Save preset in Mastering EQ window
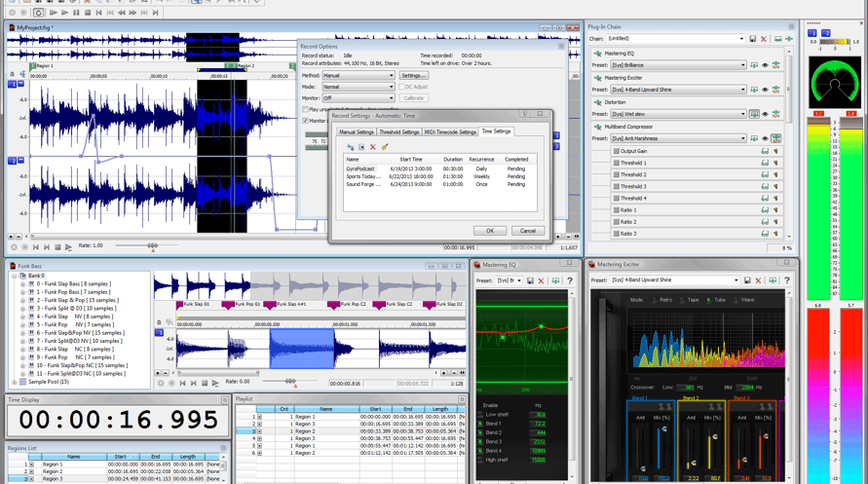 point(530,281)
